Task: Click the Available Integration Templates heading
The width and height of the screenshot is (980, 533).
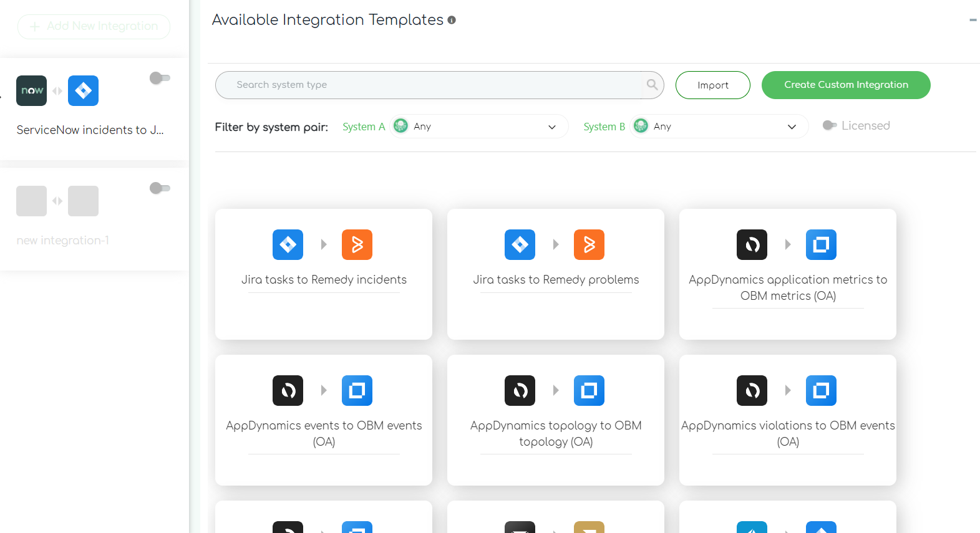Action: click(327, 20)
